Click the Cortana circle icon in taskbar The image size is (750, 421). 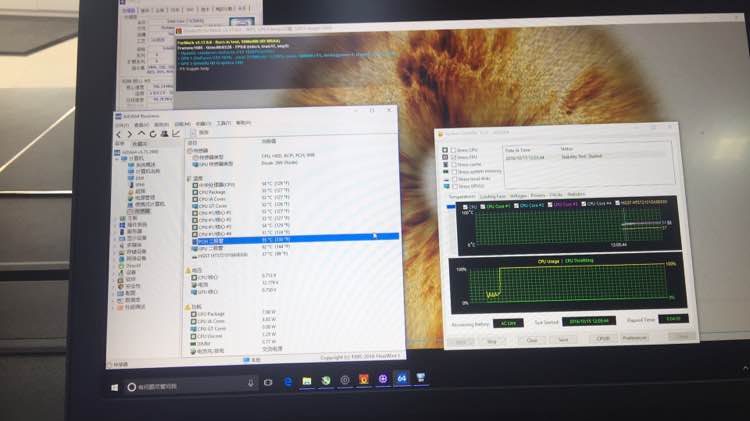pyautogui.click(x=131, y=387)
